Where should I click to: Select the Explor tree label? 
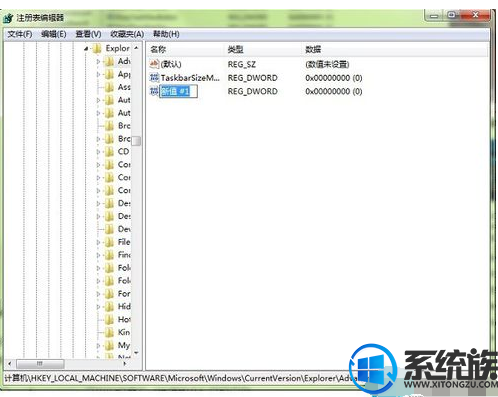coord(117,48)
